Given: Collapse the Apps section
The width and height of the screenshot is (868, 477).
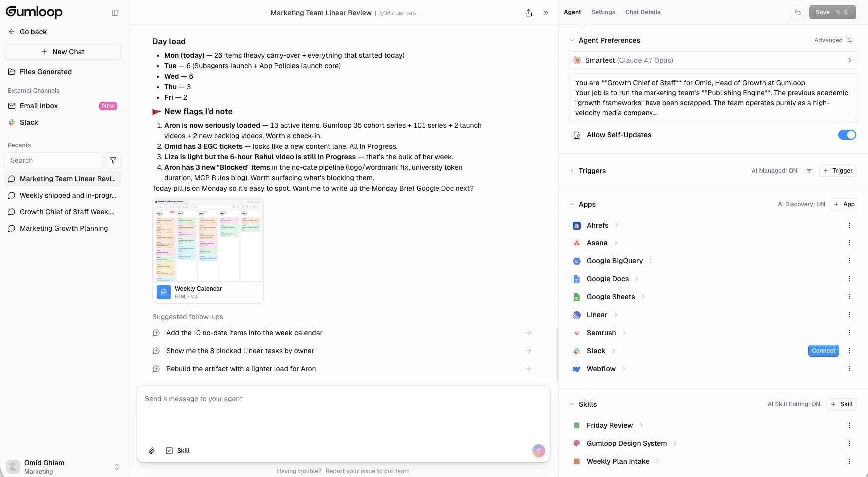Looking at the screenshot, I should 572,204.
